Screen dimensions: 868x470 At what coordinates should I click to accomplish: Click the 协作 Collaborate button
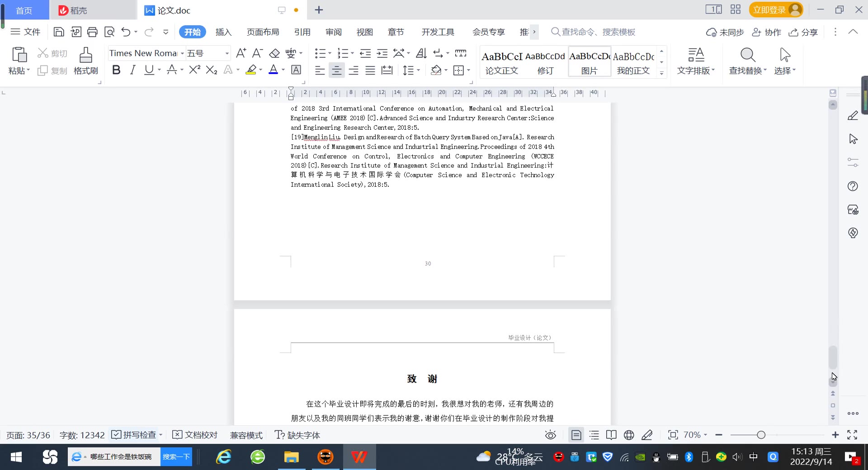tap(767, 32)
